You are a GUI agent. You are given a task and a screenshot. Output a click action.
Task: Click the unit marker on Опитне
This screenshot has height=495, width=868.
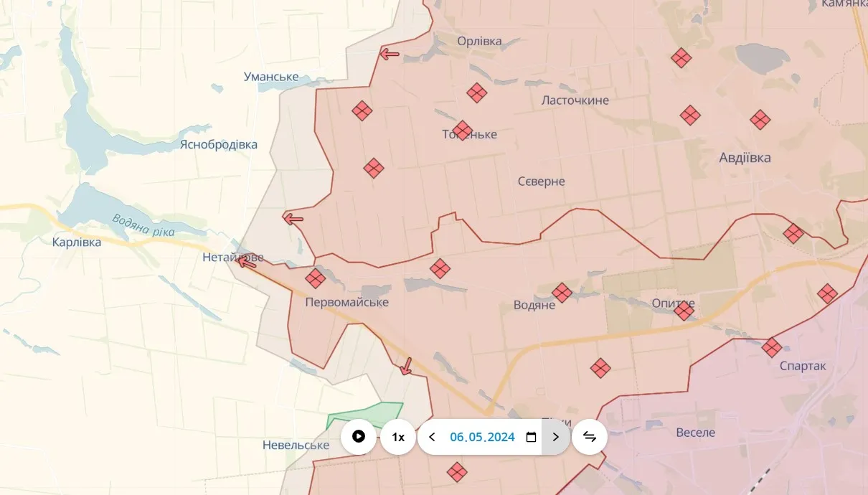(x=684, y=310)
